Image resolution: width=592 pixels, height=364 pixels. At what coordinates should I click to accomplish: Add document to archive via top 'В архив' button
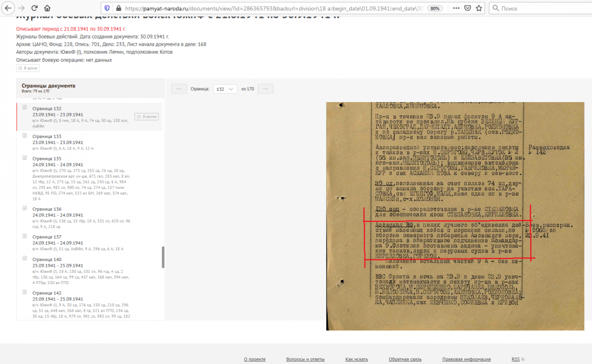(x=28, y=68)
